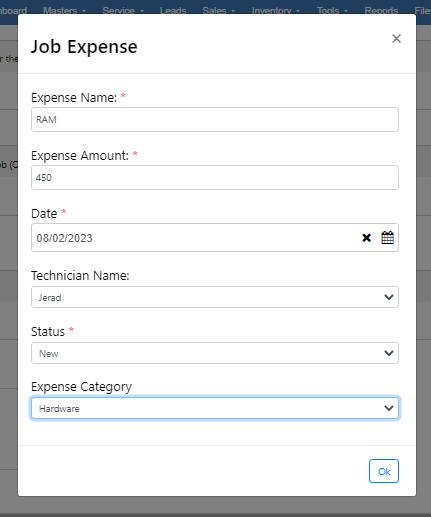431x517 pixels.
Task: Expand the Technician Name dropdown
Action: click(x=215, y=297)
